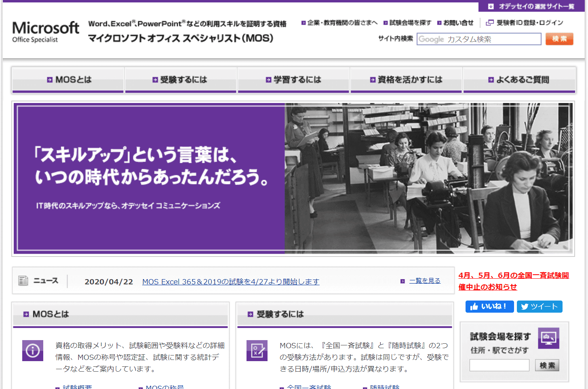Screen dimensions: 588x389
Task: Click the Twitter ツイート button
Action: (539, 307)
